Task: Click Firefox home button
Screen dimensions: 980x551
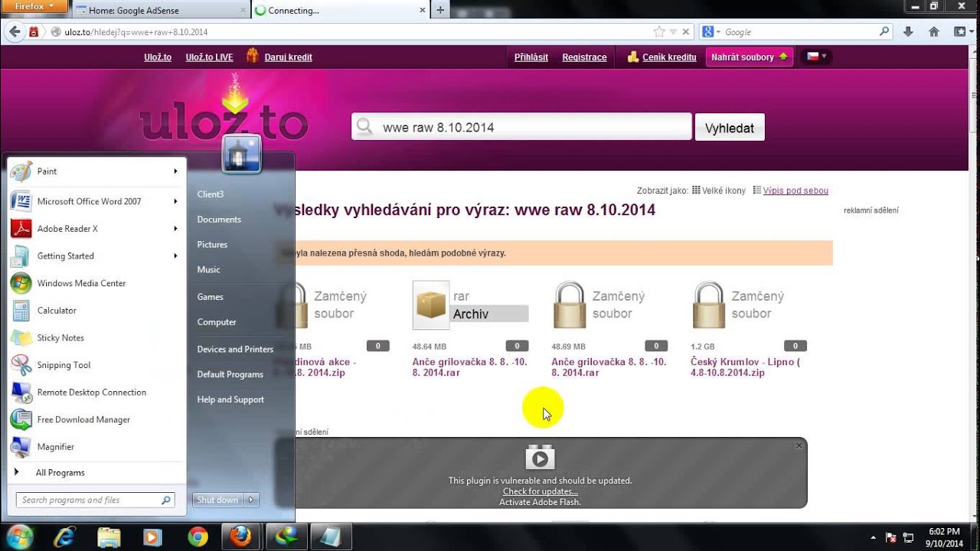Action: coord(933,32)
